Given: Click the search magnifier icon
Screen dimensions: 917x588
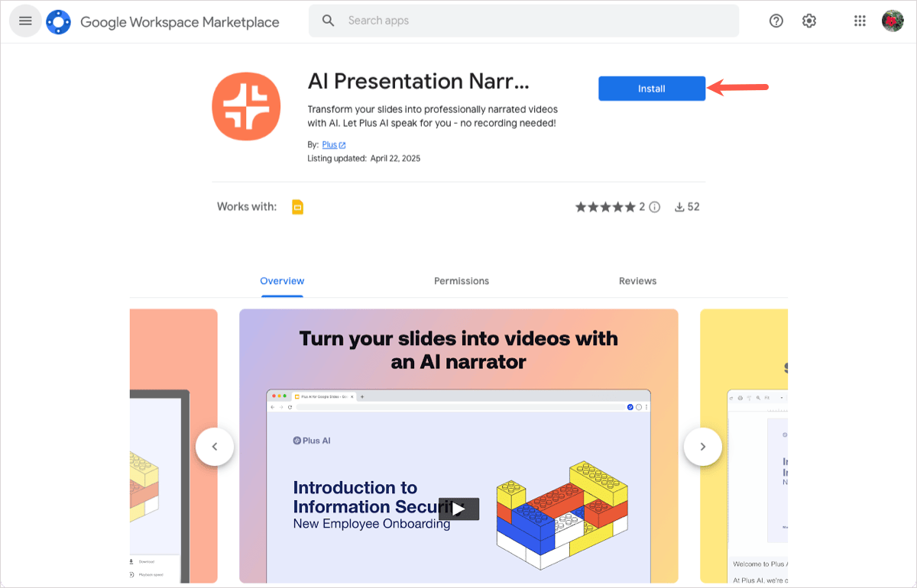Looking at the screenshot, I should click(329, 21).
